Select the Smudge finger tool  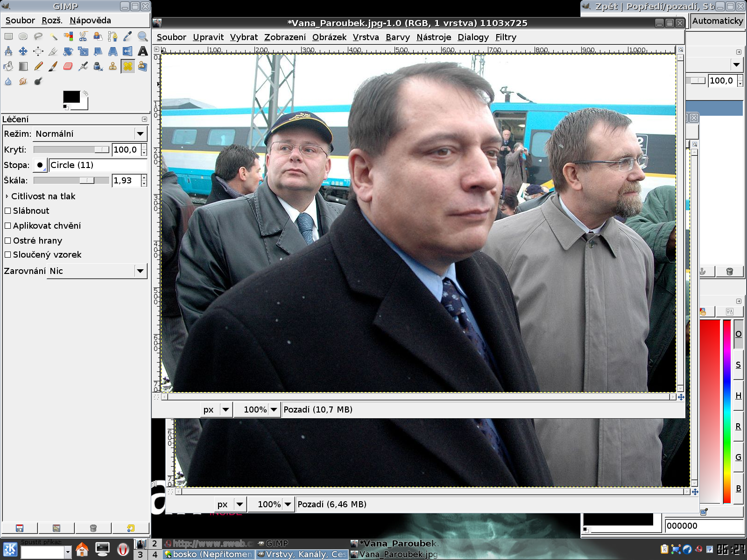pos(23,81)
